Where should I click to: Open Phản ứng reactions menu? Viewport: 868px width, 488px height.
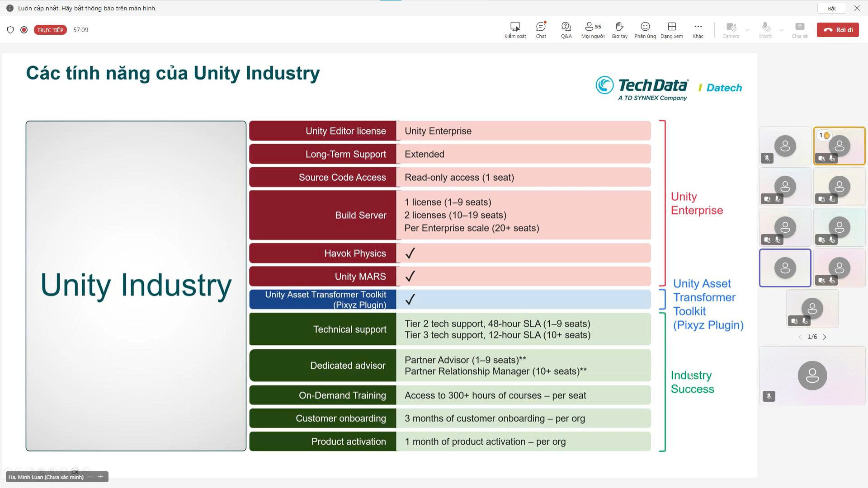pyautogui.click(x=645, y=30)
